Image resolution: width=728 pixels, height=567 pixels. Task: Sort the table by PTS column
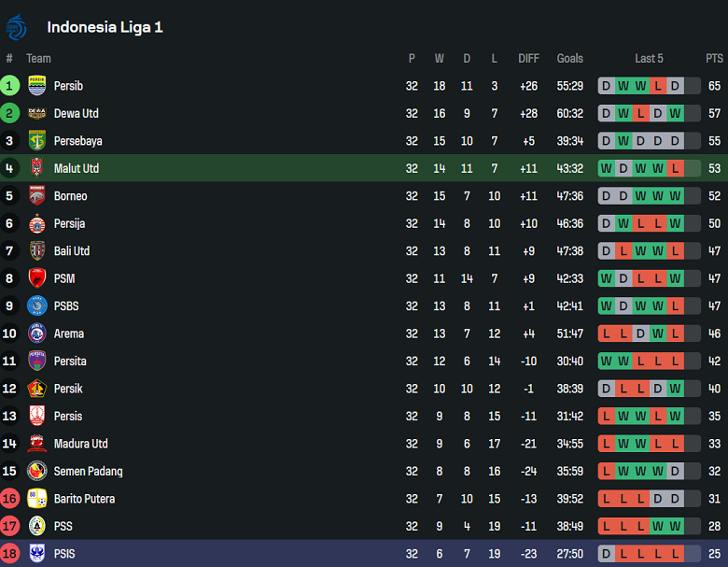coord(714,59)
